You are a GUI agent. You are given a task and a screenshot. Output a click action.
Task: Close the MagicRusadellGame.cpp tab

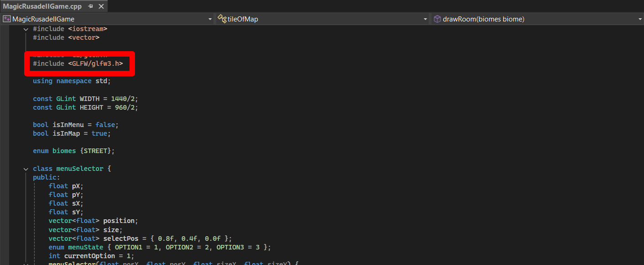(x=101, y=6)
